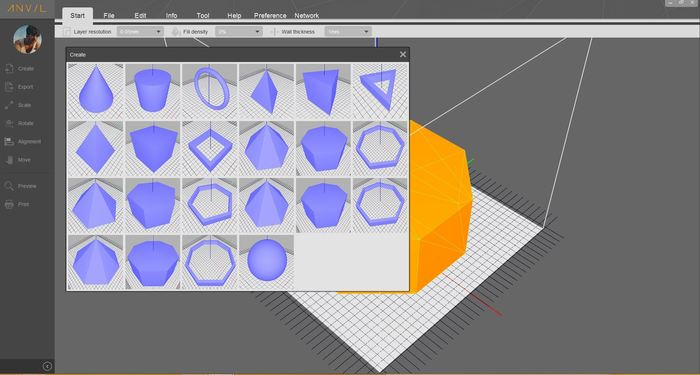Choose the octagonal prism thumbnail
The image size is (700, 375).
(153, 262)
